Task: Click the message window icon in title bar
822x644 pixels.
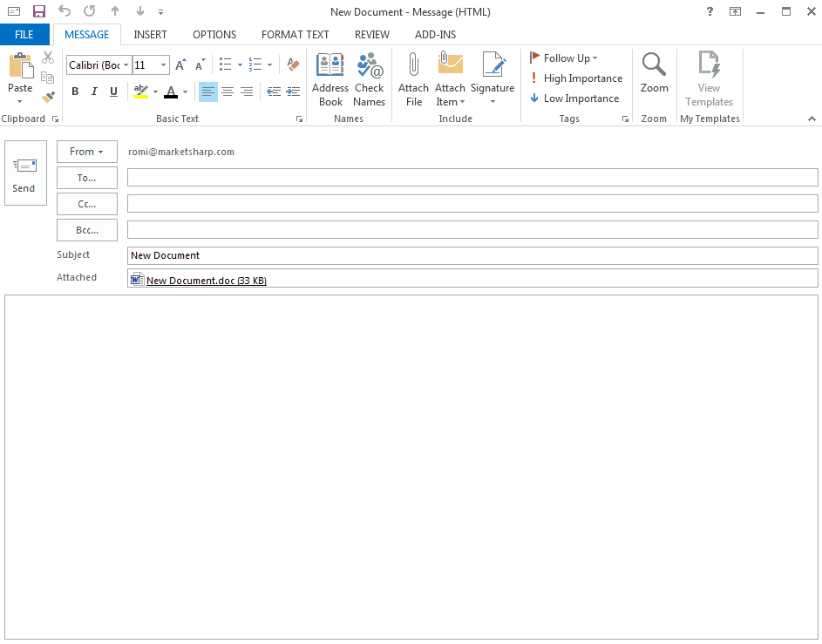Action: [x=14, y=11]
